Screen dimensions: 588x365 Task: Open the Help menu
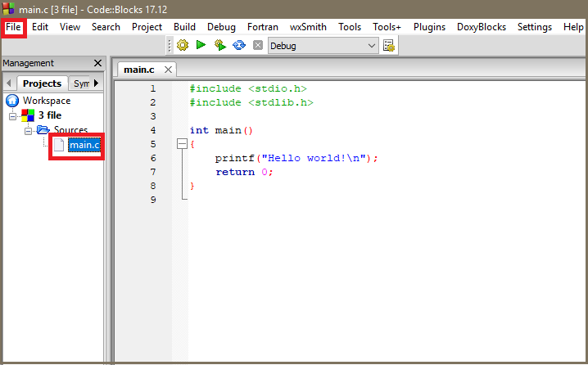[573, 27]
